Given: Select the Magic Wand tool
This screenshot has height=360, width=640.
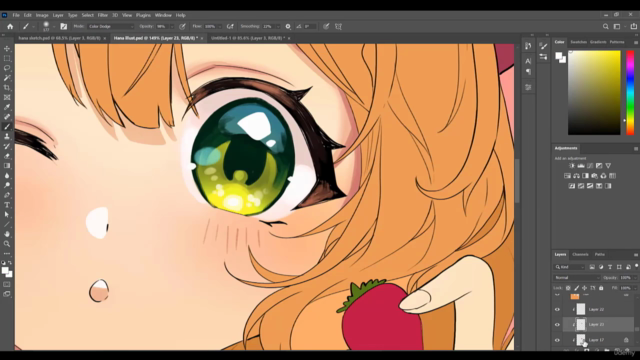Looking at the screenshot, I should [x=7, y=78].
